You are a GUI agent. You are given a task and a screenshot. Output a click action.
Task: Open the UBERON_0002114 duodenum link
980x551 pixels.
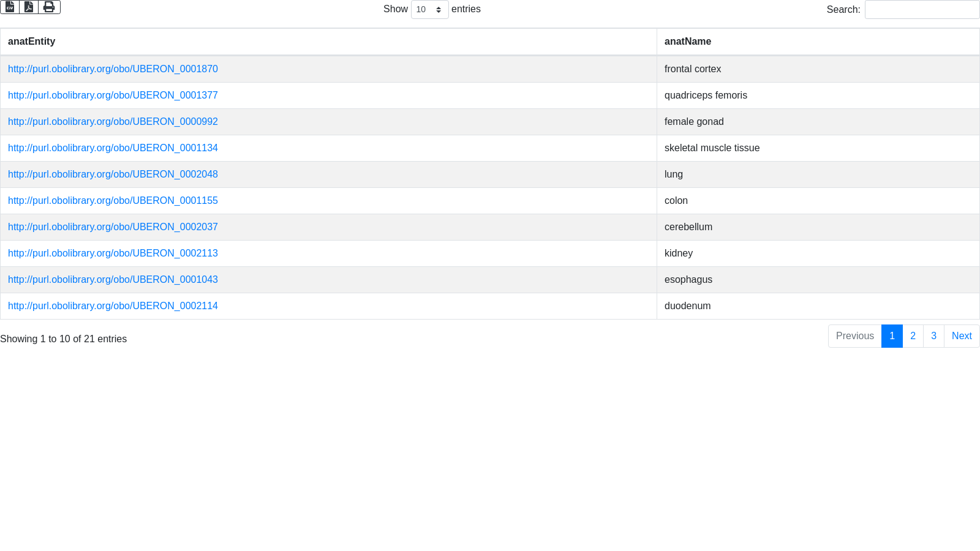(x=113, y=306)
